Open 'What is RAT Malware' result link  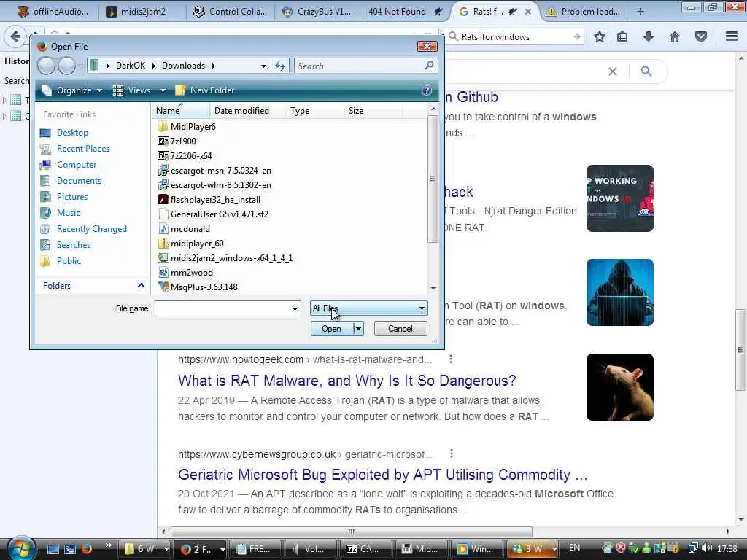(x=347, y=381)
